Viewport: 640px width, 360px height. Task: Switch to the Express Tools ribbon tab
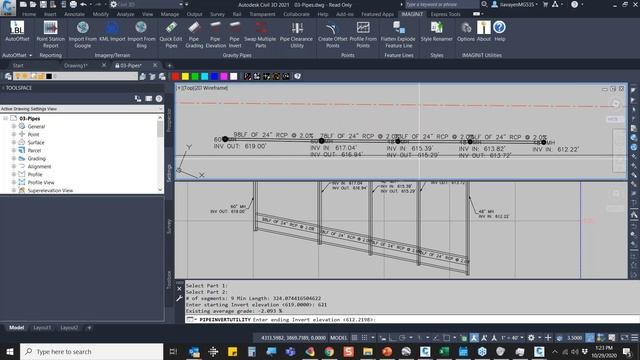pos(445,14)
